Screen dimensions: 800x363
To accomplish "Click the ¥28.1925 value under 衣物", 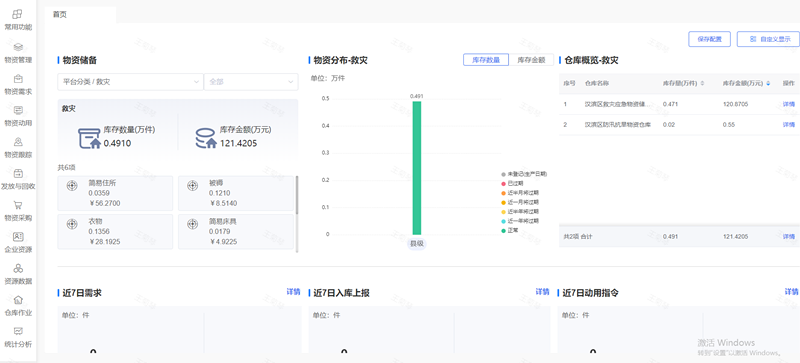I will coord(105,241).
